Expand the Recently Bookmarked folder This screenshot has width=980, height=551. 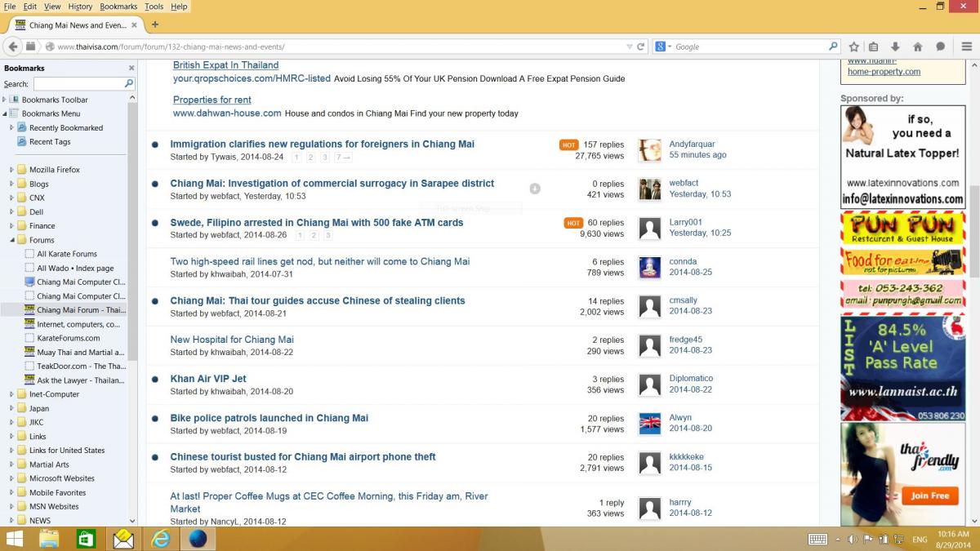(x=11, y=127)
